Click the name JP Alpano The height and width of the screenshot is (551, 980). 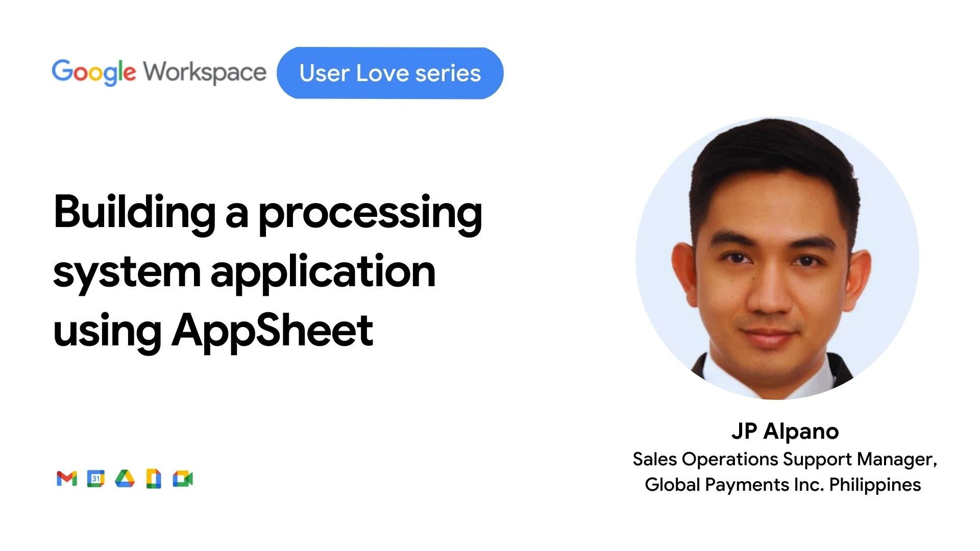tap(785, 432)
